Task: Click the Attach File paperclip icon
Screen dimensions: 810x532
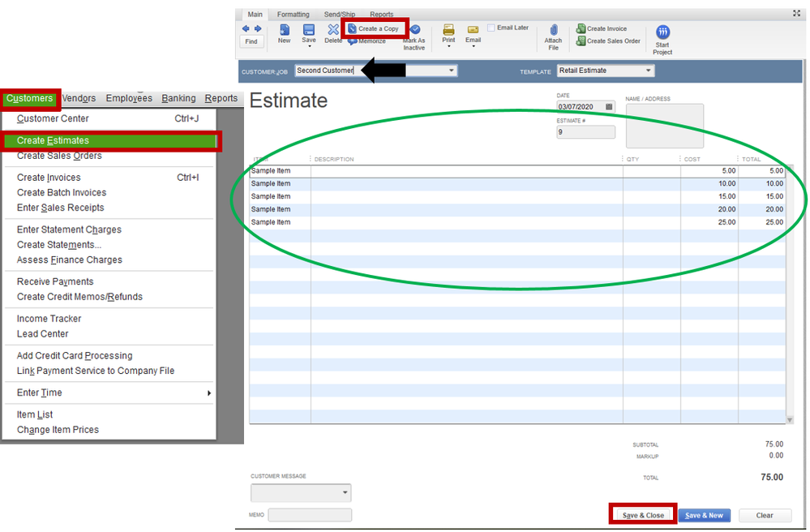Action: [x=553, y=30]
